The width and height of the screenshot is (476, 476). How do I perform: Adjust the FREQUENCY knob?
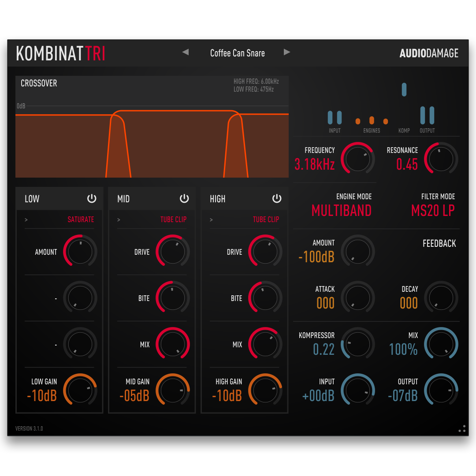pyautogui.click(x=358, y=159)
